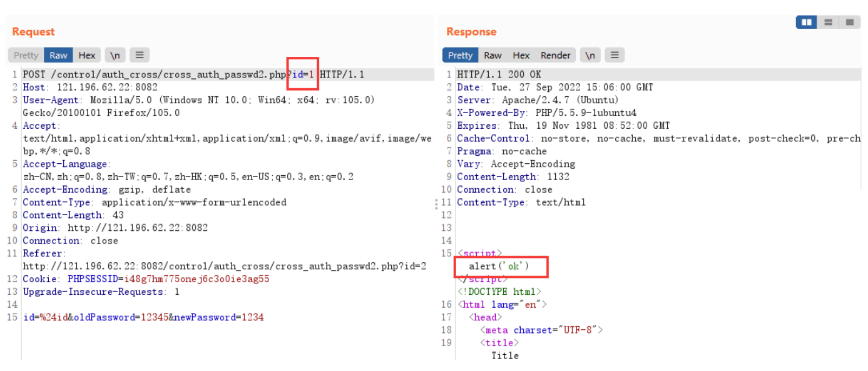Select combined single-pane layout icon
This screenshot has height=371, width=868.
click(850, 22)
